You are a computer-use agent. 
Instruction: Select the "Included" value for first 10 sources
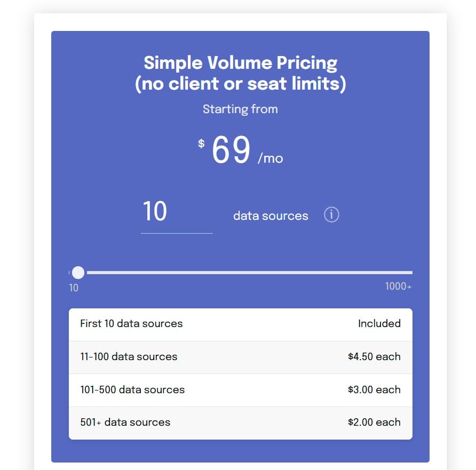[379, 323]
